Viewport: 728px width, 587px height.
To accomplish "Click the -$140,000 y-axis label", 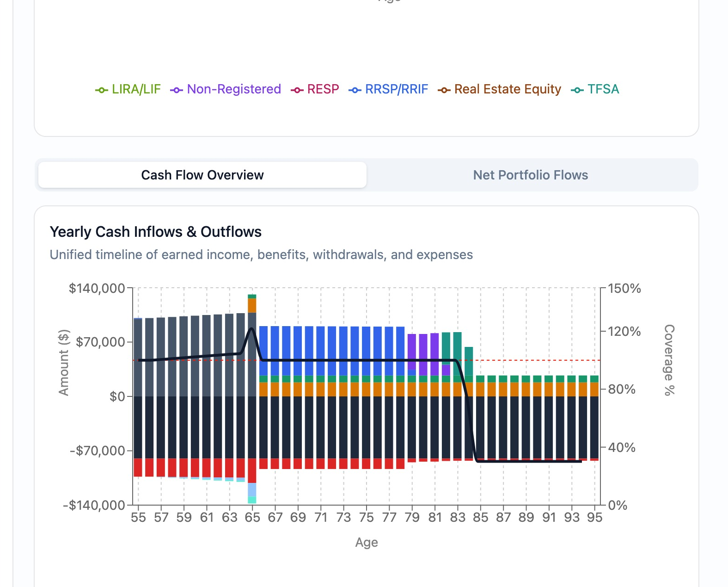I will click(x=94, y=505).
